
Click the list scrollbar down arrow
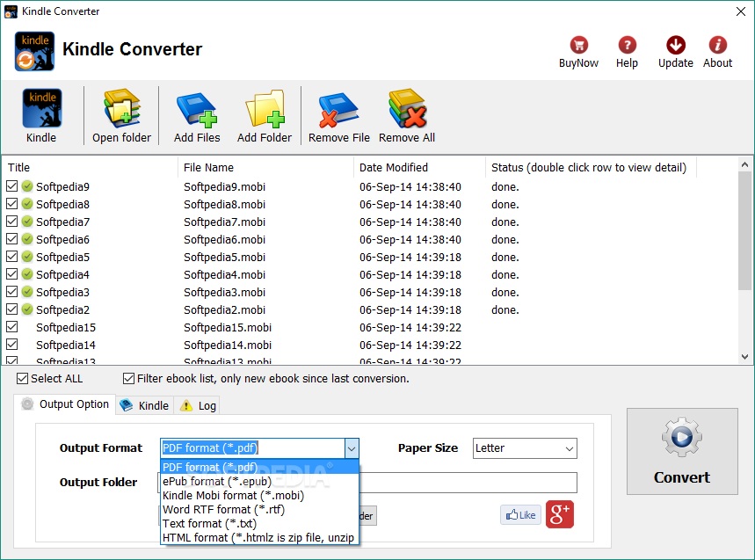(x=744, y=357)
